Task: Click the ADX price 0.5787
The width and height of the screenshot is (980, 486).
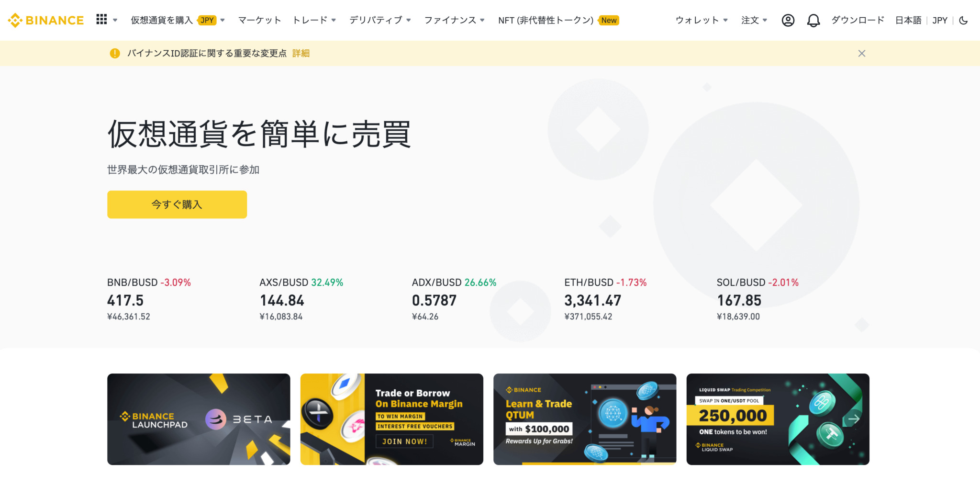Action: 434,300
